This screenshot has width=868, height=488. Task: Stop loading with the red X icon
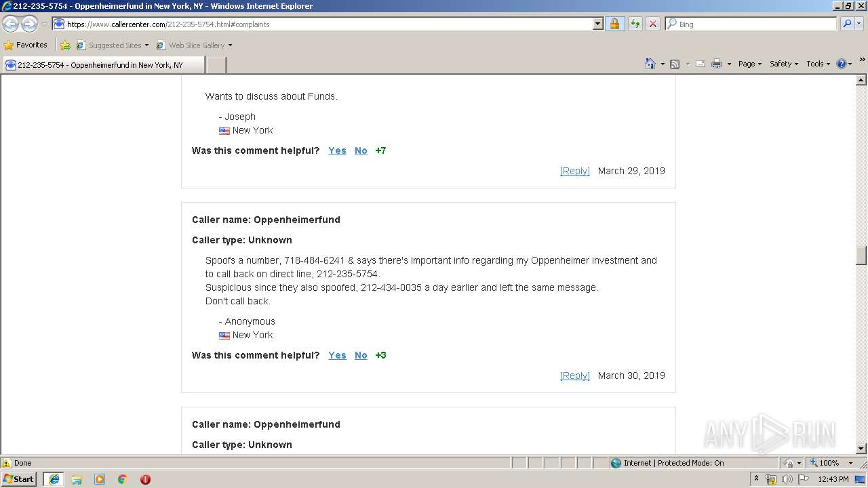[652, 24]
